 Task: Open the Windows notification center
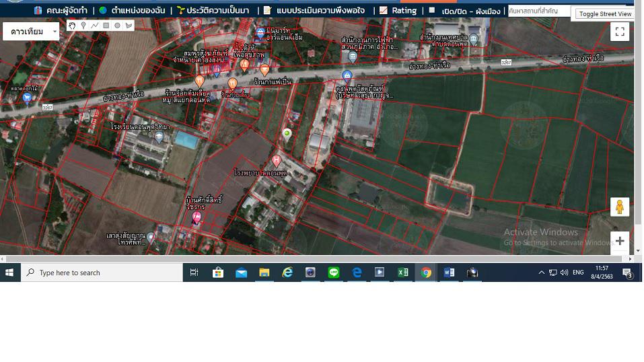tap(627, 273)
